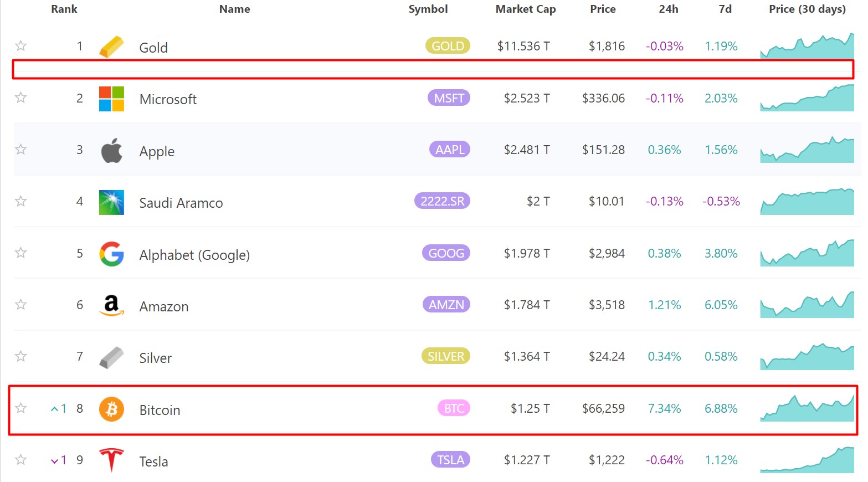868x482 pixels.
Task: Click the SILVER symbol badge
Action: (x=445, y=356)
